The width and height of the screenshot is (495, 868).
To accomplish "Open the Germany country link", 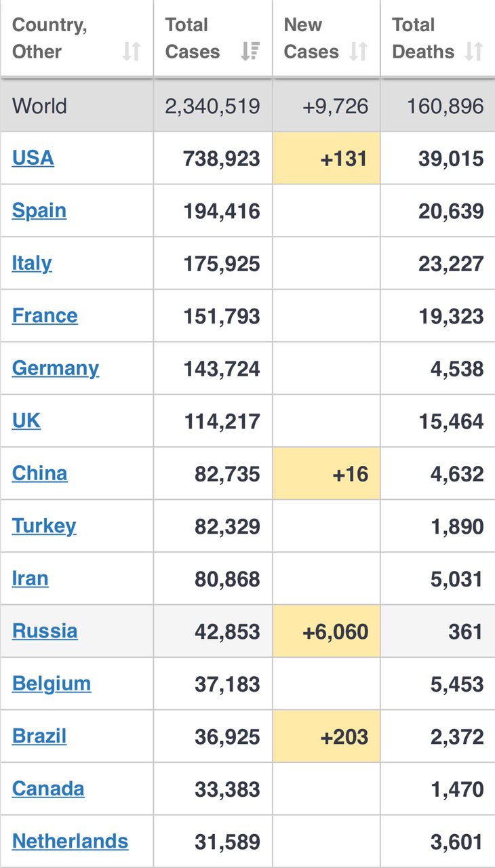I will (x=56, y=368).
